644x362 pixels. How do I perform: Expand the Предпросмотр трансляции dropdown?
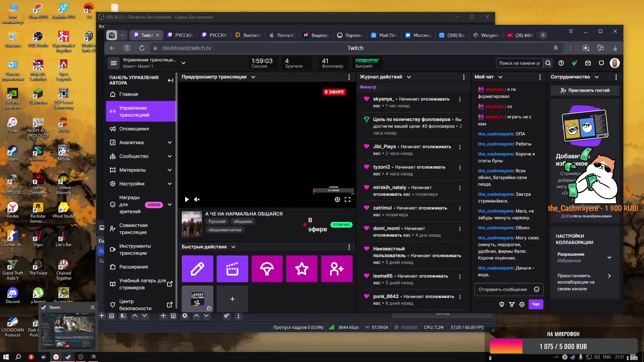pyautogui.click(x=253, y=77)
